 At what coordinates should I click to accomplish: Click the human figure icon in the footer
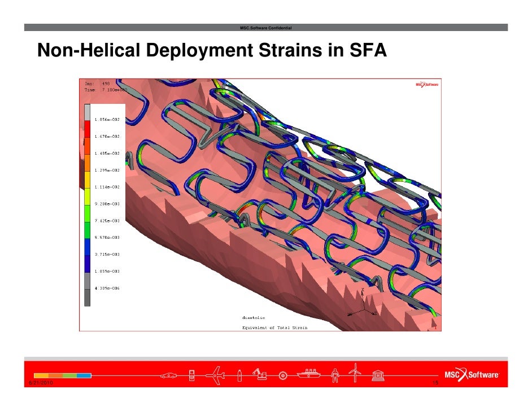[x=335, y=375]
